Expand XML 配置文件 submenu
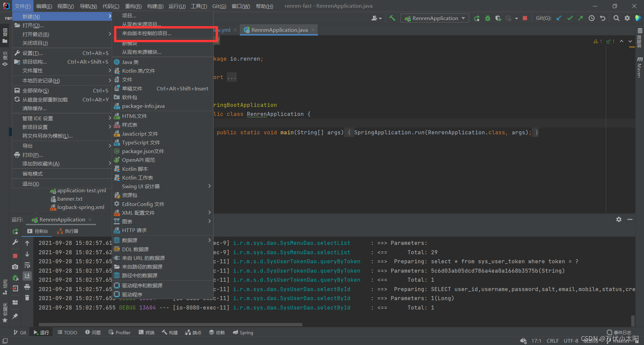Image resolution: width=644 pixels, height=345 pixels. [163, 213]
